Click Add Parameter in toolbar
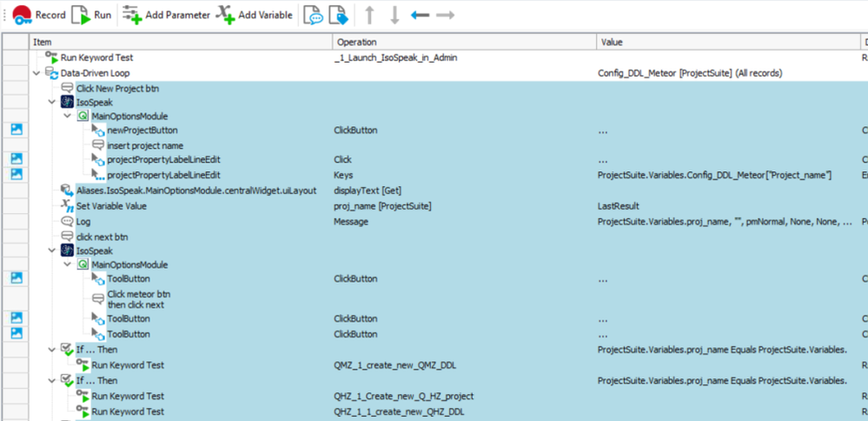868x421 pixels. [x=166, y=15]
